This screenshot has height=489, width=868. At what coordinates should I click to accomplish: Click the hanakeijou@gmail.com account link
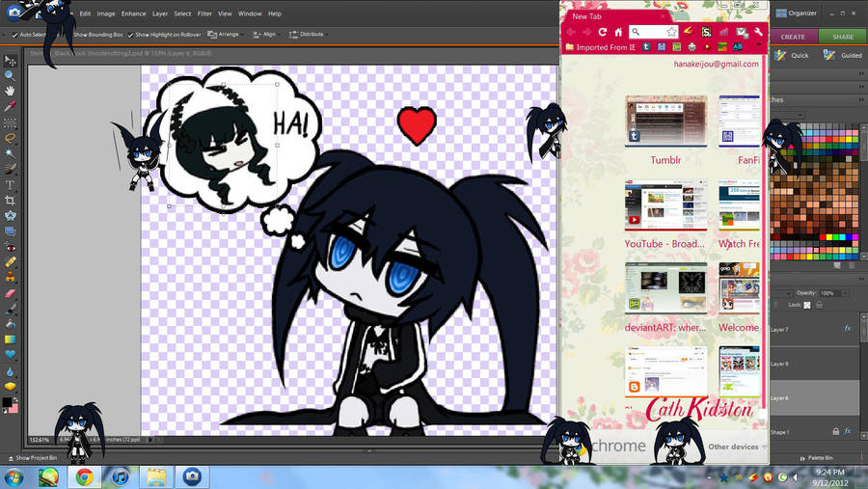pyautogui.click(x=716, y=64)
